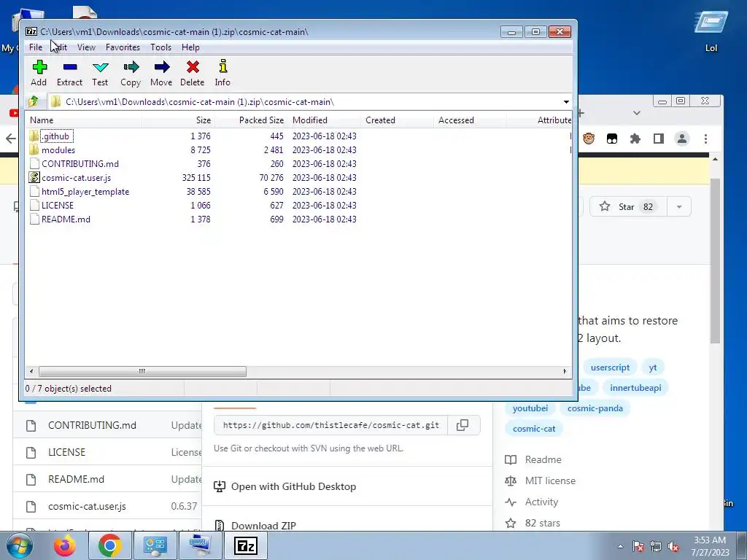Sort file list by Name column

click(x=83, y=120)
